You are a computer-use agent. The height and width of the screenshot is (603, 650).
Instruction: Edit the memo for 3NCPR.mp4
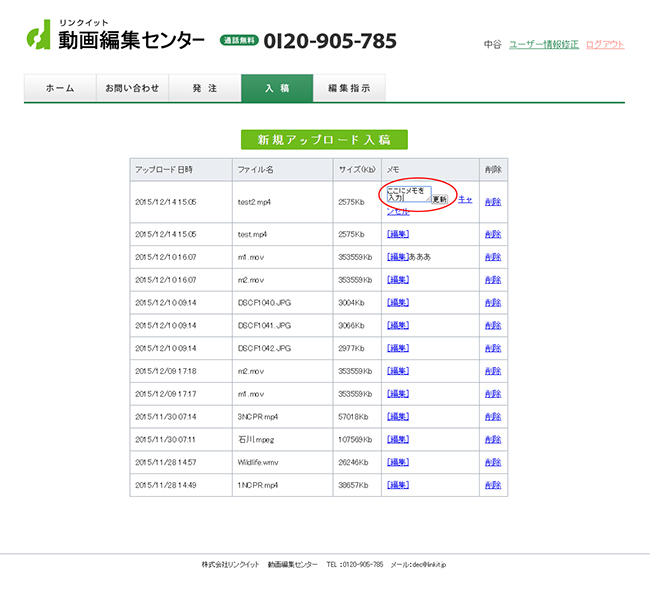coord(398,417)
